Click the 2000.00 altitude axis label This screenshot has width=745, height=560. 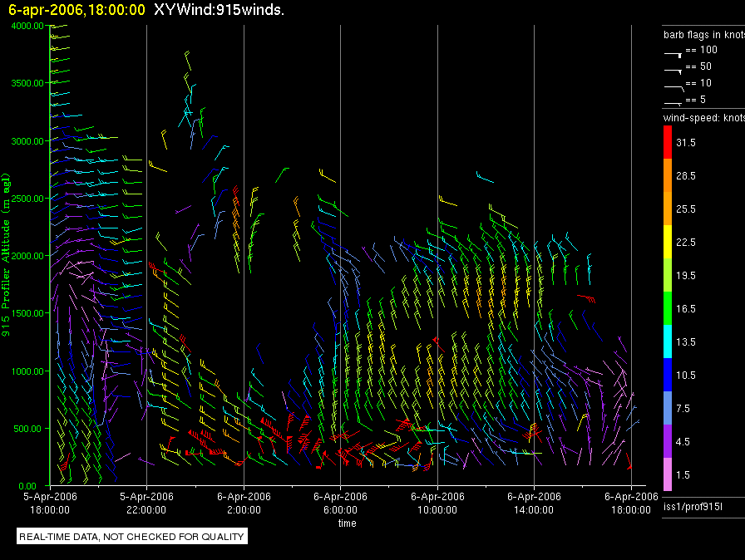(27, 256)
